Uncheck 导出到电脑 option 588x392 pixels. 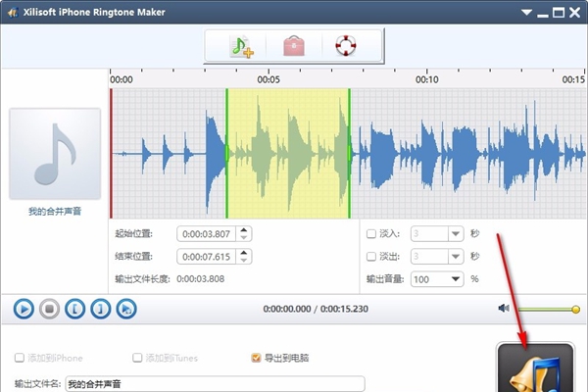(x=256, y=358)
